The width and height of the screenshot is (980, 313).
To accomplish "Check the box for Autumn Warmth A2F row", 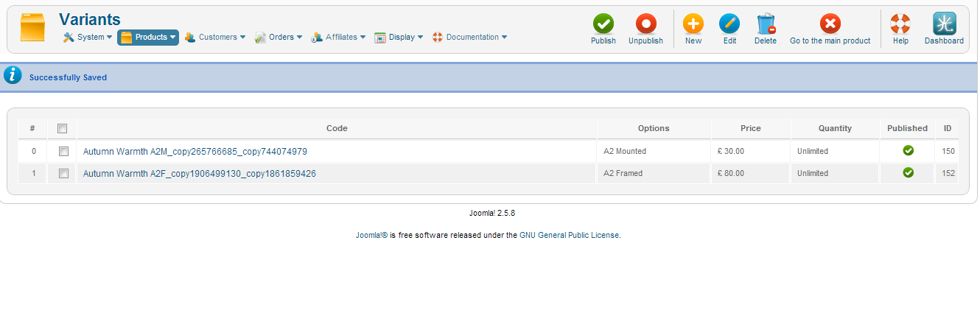I will [x=63, y=173].
